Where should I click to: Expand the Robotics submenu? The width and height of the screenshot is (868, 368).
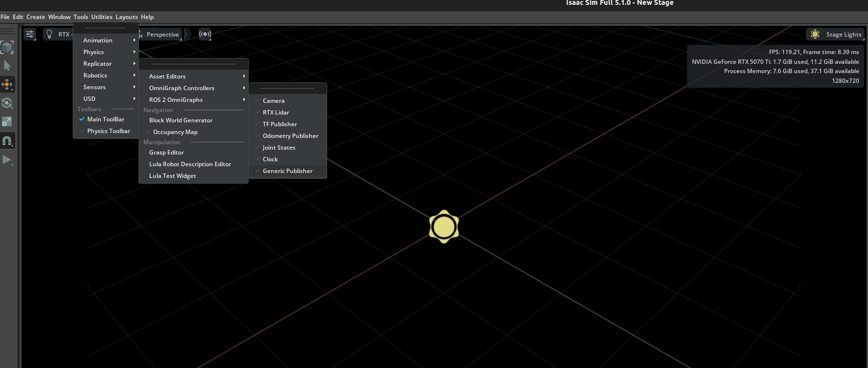click(x=106, y=76)
